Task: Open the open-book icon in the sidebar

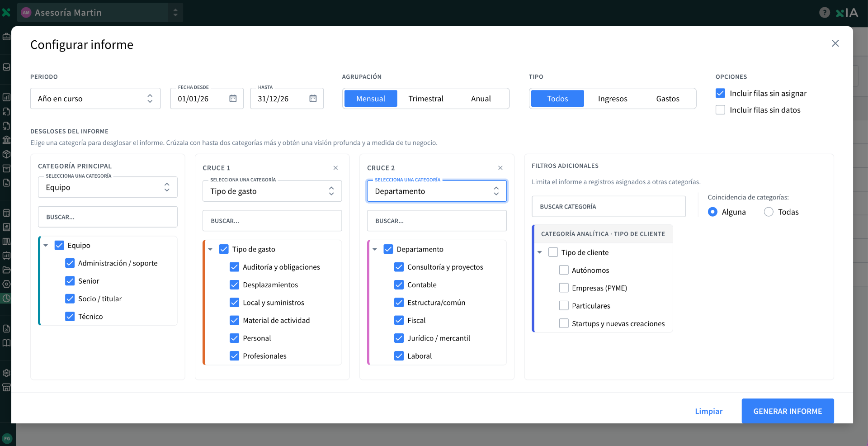Action: tap(6, 343)
